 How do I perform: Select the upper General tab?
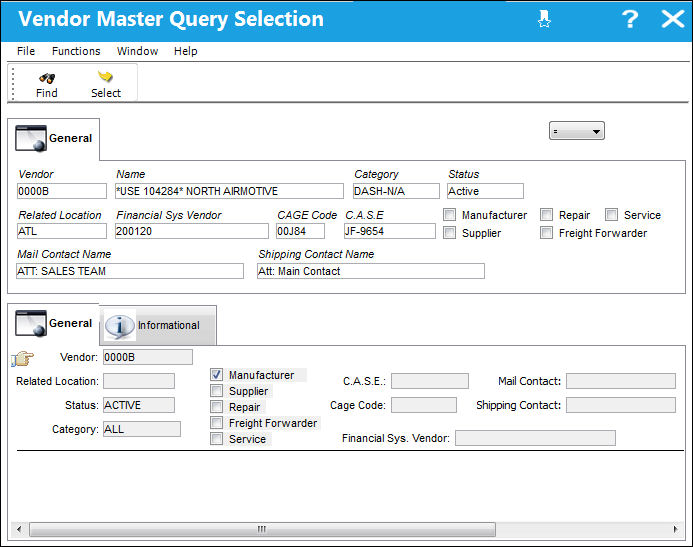coord(53,138)
